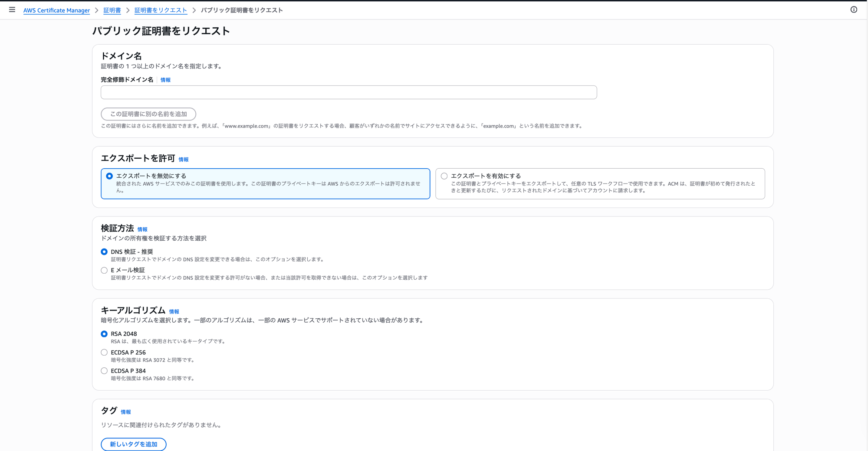Screen dimensions: 868x451
Task: Click text RSA は、最も広く使用されているキータイプです。
Action: [x=169, y=341]
